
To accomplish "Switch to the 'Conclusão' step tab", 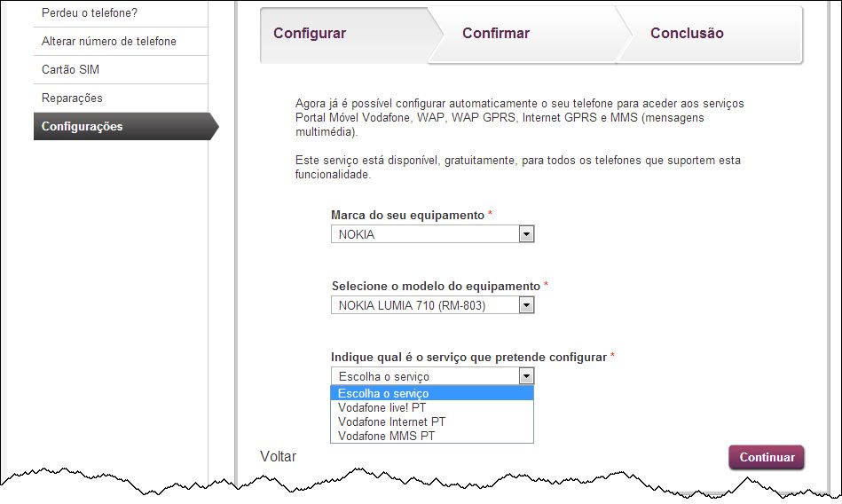I will pos(687,34).
